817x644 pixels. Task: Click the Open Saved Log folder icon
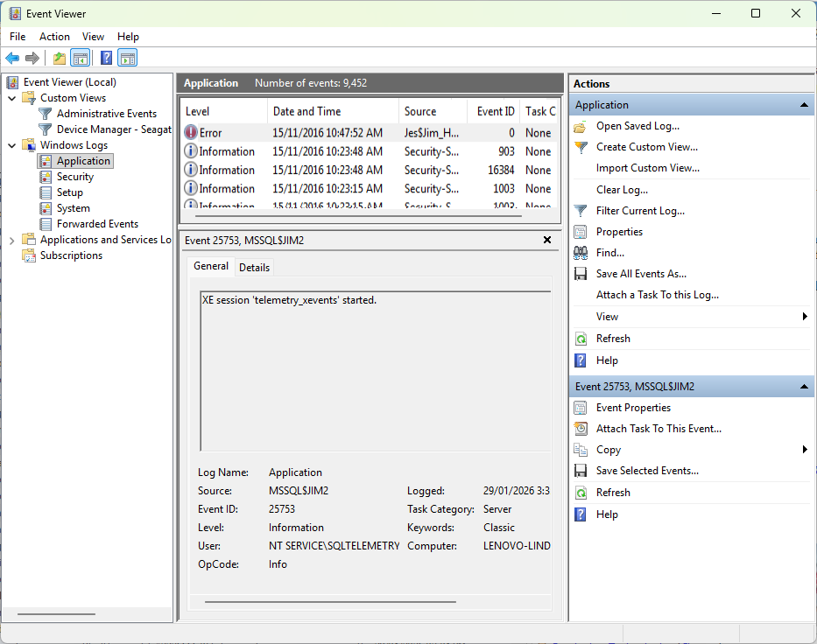tap(582, 126)
